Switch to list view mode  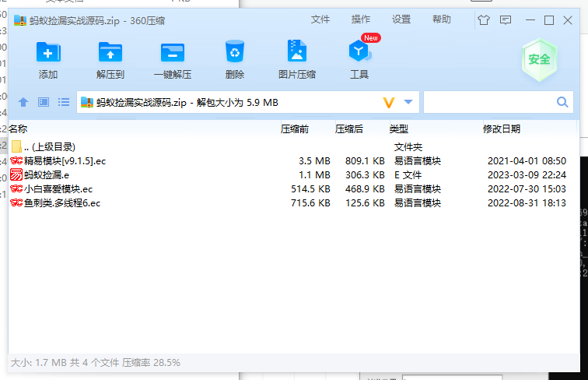tap(64, 102)
